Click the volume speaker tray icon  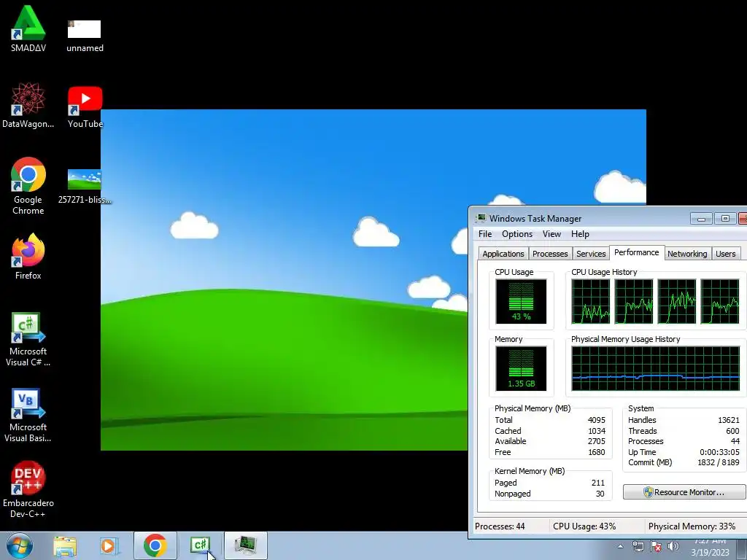click(673, 547)
